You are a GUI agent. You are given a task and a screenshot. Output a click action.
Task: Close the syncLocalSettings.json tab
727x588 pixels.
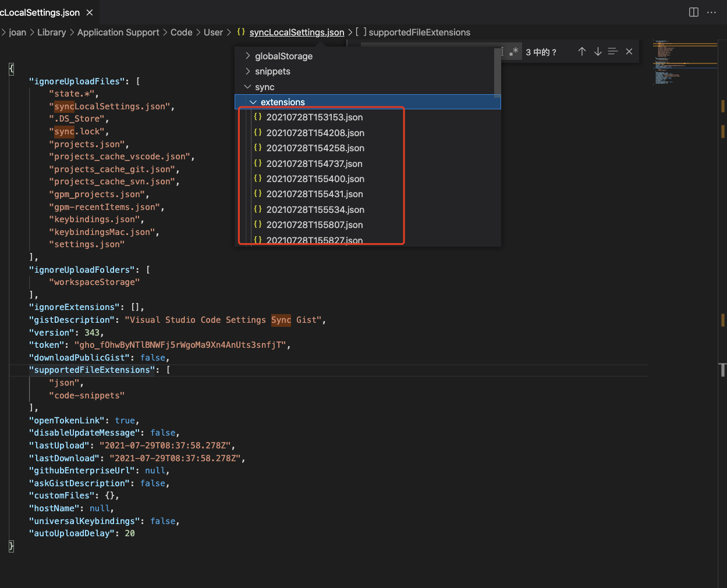pos(89,12)
